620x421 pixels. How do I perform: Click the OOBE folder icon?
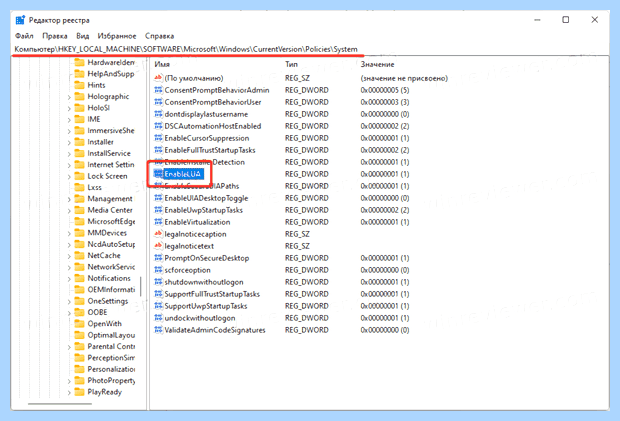coord(79,312)
